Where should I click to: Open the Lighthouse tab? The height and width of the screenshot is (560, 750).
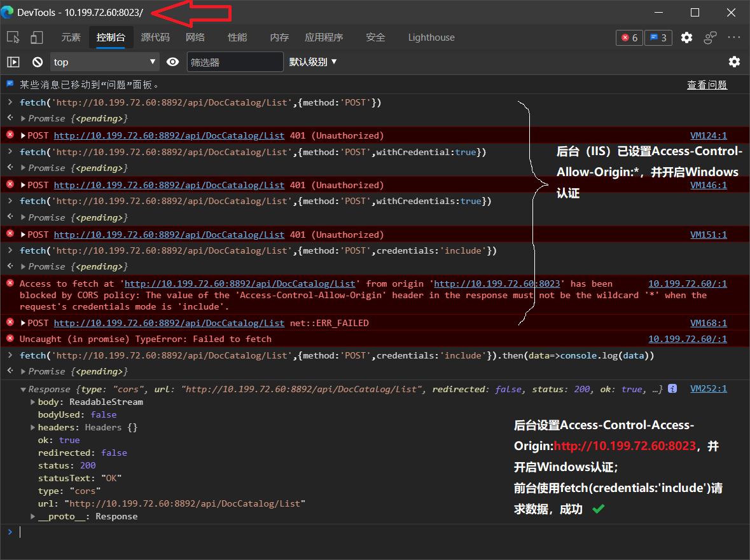(431, 38)
